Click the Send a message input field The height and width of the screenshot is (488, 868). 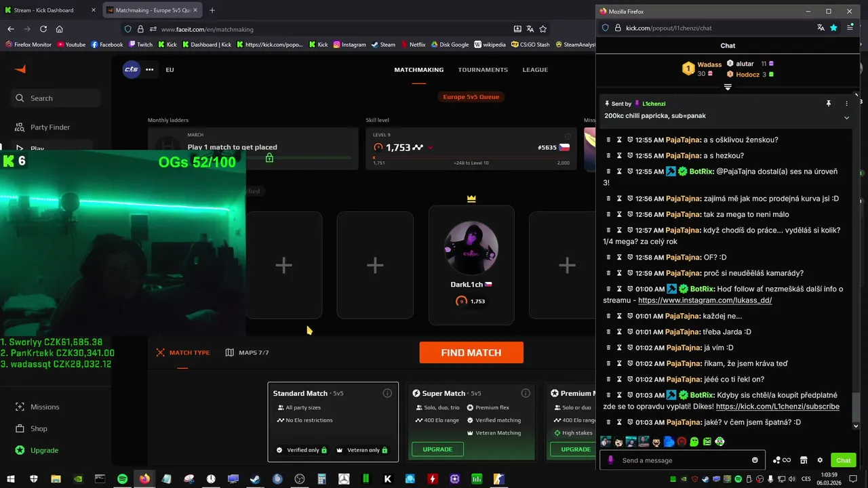click(684, 460)
